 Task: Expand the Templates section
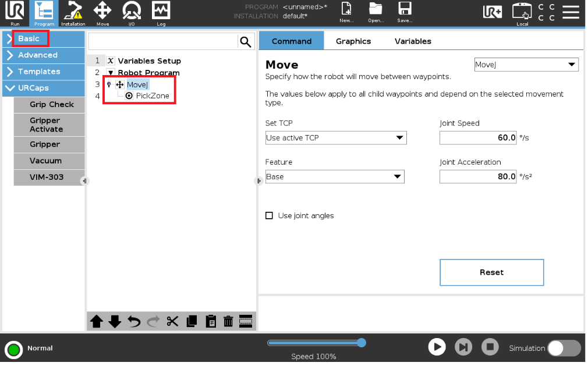coord(44,72)
